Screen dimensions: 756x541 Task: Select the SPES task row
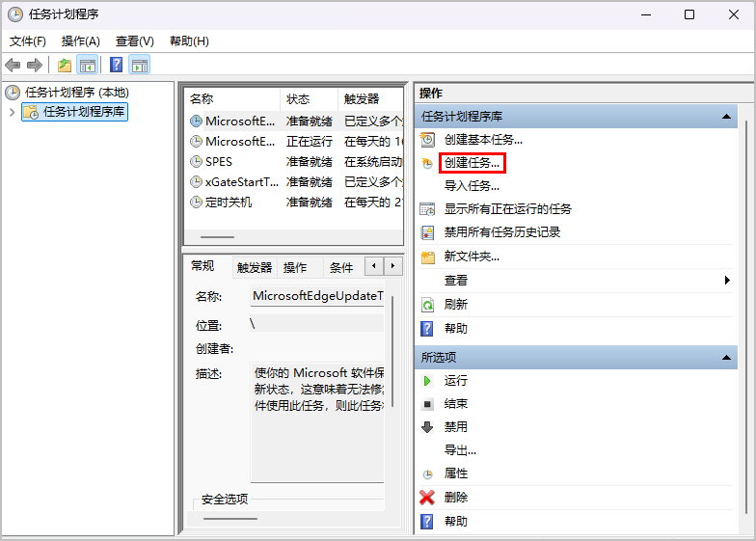tap(295, 162)
